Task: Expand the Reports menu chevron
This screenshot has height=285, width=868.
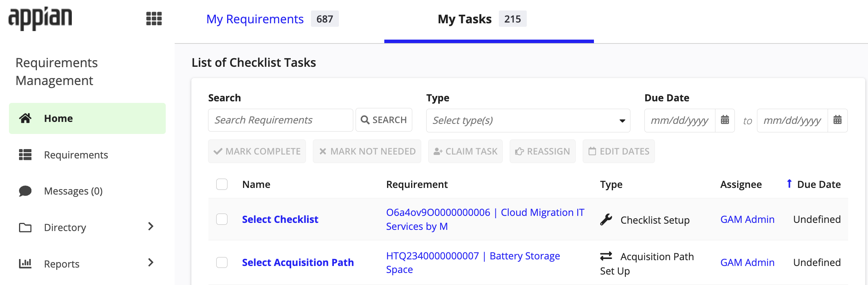Action: coord(151,263)
